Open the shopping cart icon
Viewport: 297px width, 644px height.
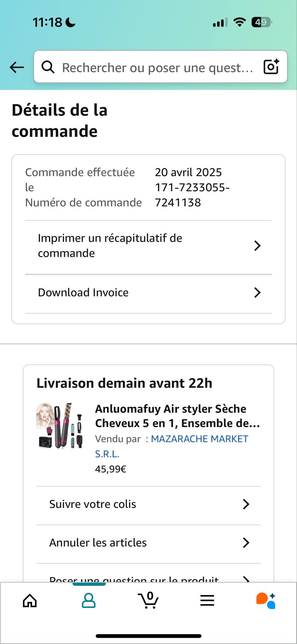click(148, 600)
